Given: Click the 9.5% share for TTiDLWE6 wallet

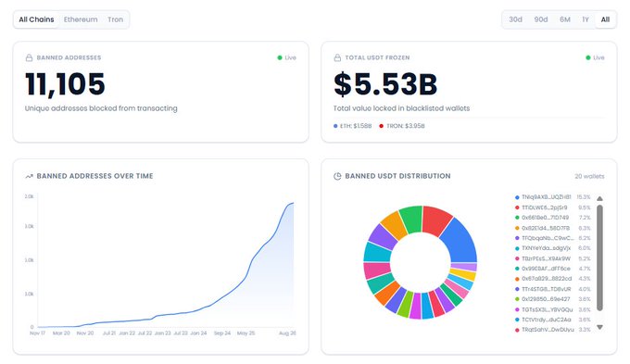Looking at the screenshot, I should [585, 207].
